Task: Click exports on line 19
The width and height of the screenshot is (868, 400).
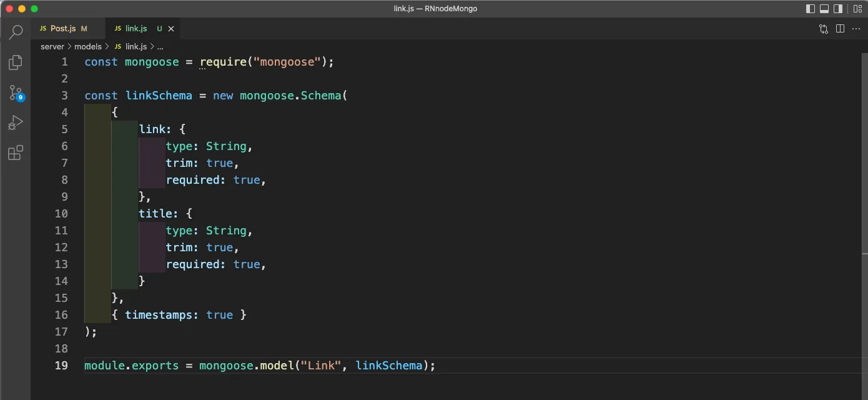Action: point(155,366)
